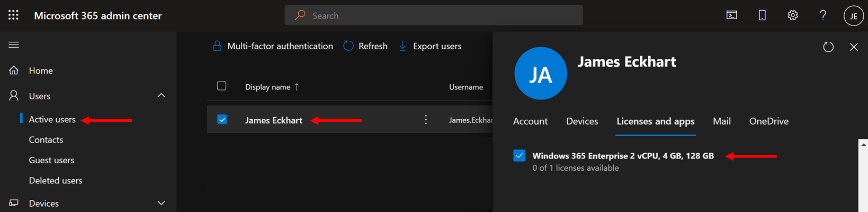This screenshot has height=212, width=868.
Task: Collapse the navigation hamburger menu
Action: coord(14,45)
